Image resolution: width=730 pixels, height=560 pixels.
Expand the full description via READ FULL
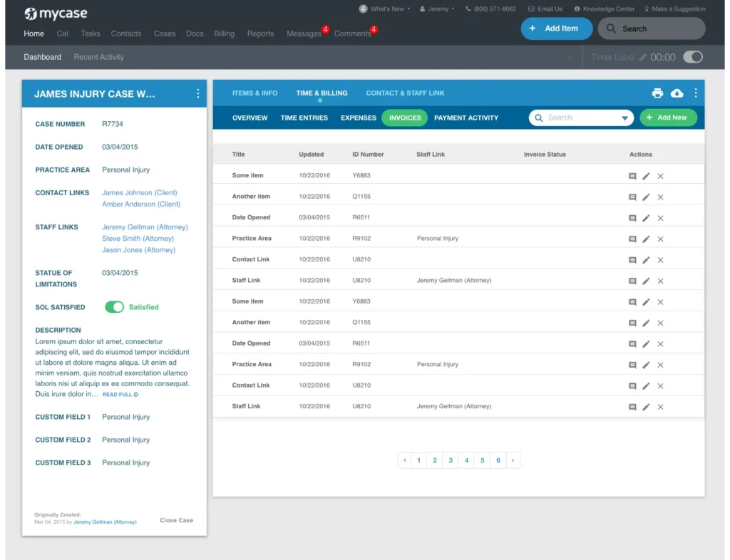[120, 395]
